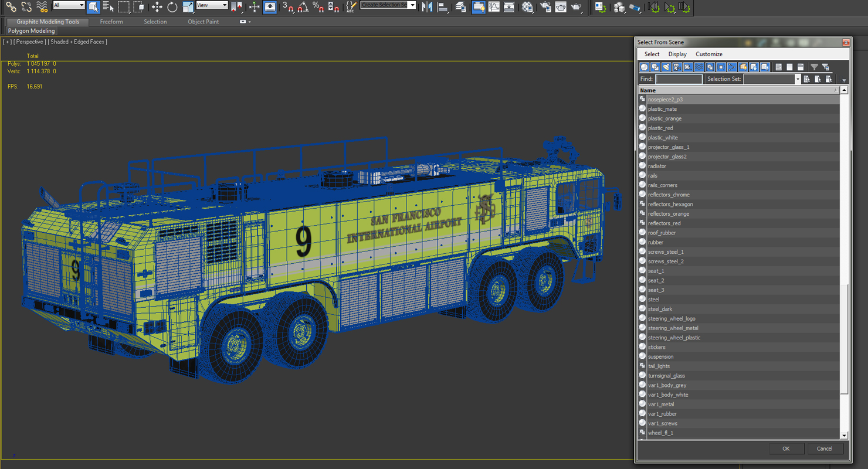This screenshot has height=469, width=868.
Task: Click the list scrollbar up arrow
Action: tap(844, 90)
